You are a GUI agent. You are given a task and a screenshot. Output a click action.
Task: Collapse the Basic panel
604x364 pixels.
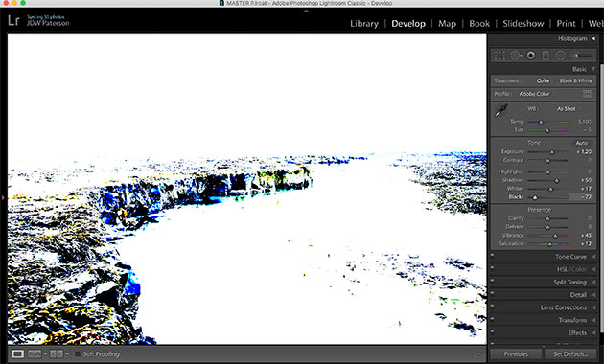coord(593,69)
